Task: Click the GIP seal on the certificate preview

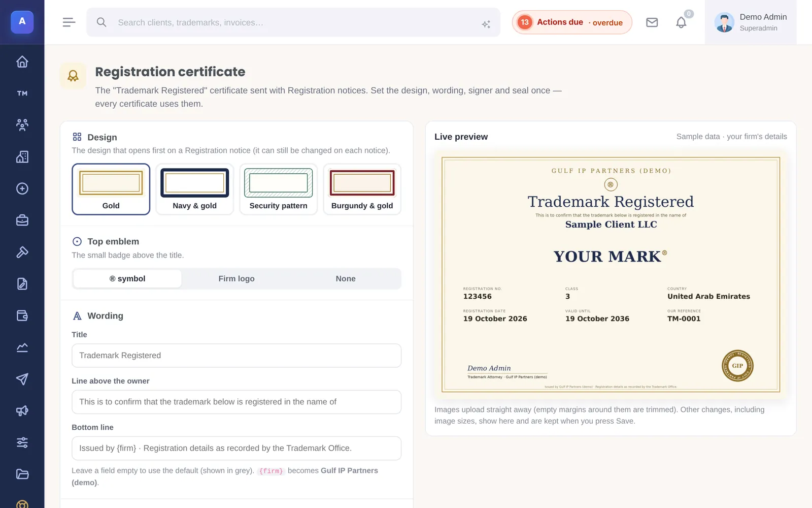Action: tap(737, 366)
